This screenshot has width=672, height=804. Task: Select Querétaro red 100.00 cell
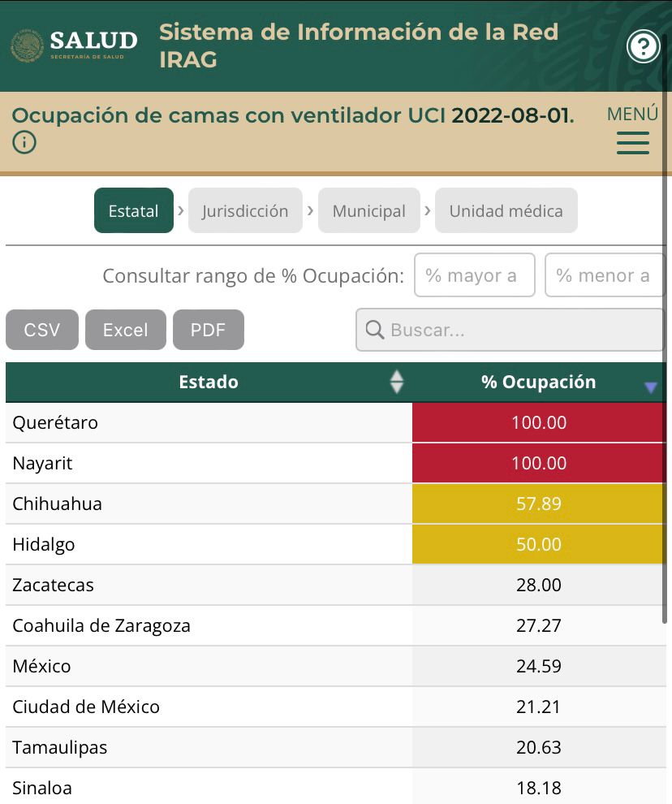click(539, 422)
